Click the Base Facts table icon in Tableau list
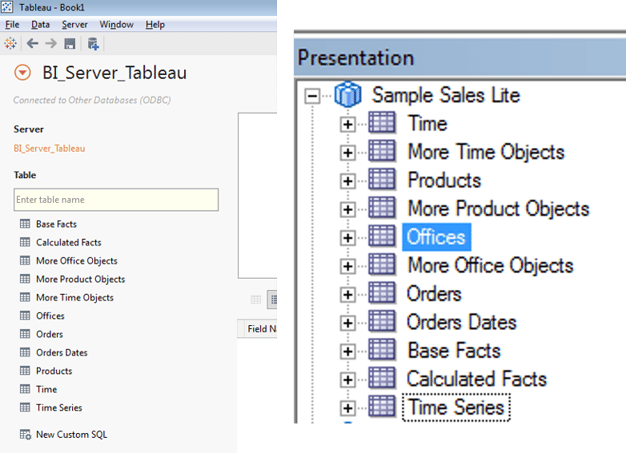 [25, 224]
